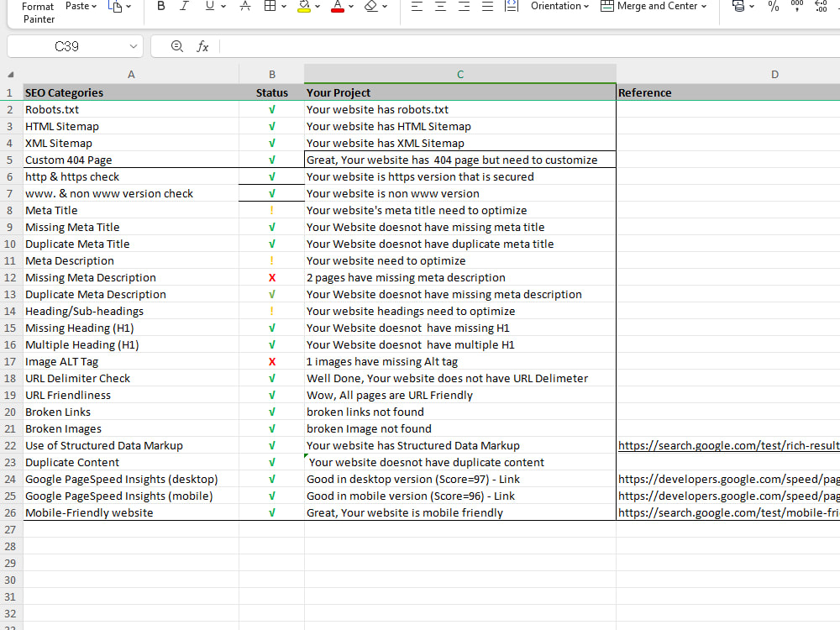
Task: Open the Borders tool icon
Action: coord(270,7)
